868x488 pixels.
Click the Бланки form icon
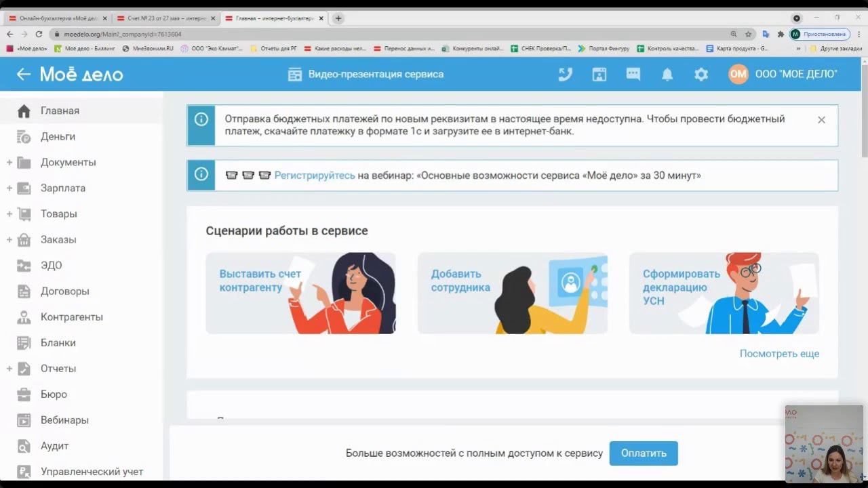click(x=24, y=343)
